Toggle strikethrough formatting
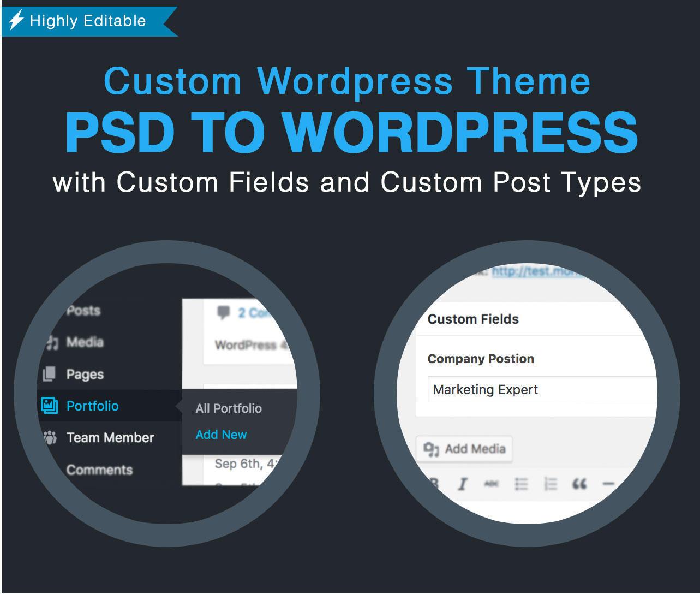 (x=490, y=483)
